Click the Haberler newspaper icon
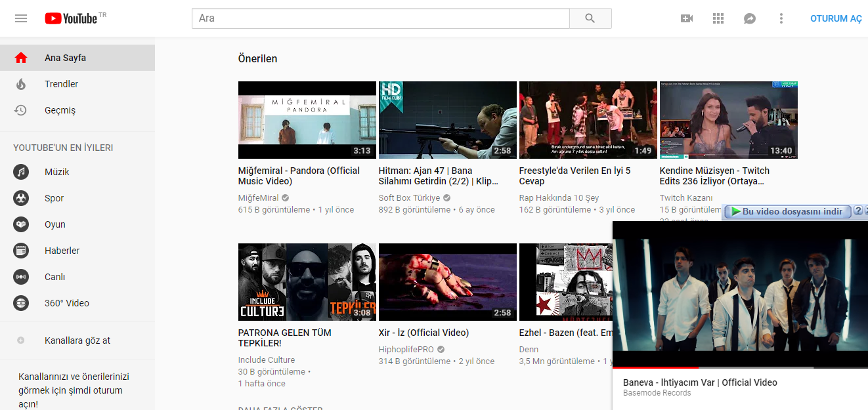Image resolution: width=868 pixels, height=410 pixels. click(x=21, y=251)
